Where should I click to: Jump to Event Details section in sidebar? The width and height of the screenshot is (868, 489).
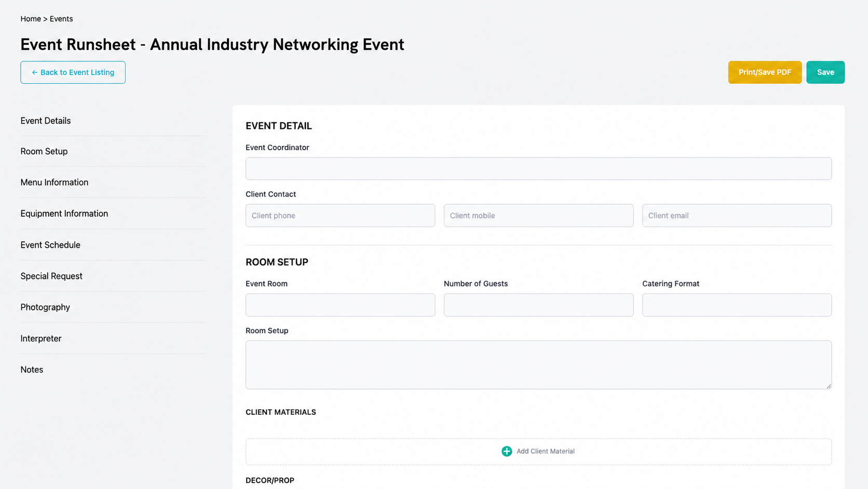46,121
